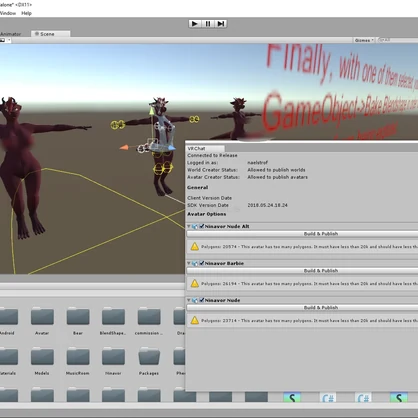Click the warning icon for 23714 polygons

195,321
